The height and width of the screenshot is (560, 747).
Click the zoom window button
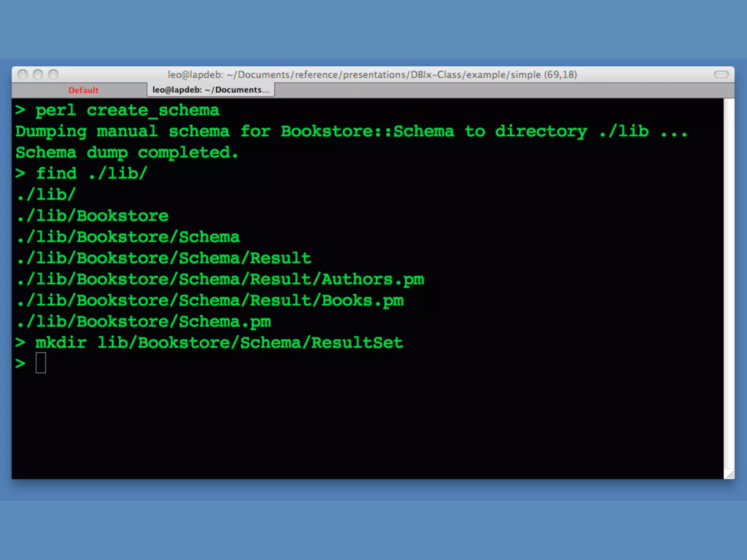tap(53, 74)
